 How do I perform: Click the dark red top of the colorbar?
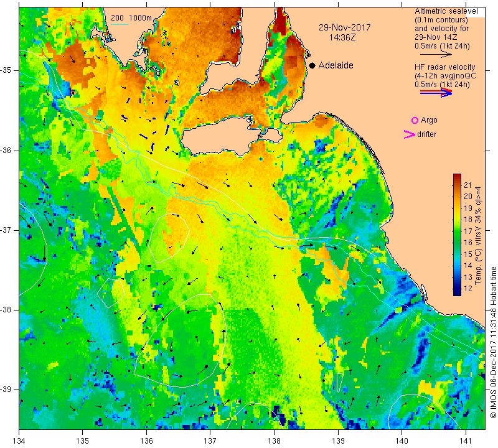tap(457, 176)
